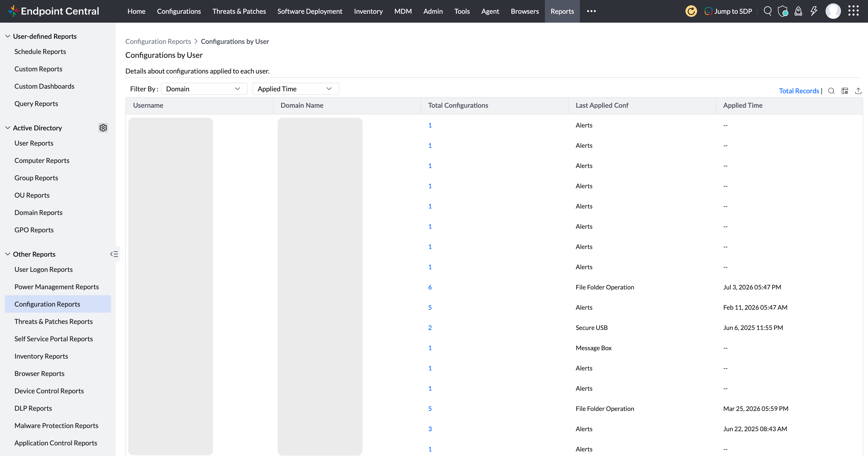Open the Jump to SDP link
Viewport: 868px width, 456px height.
(x=728, y=11)
